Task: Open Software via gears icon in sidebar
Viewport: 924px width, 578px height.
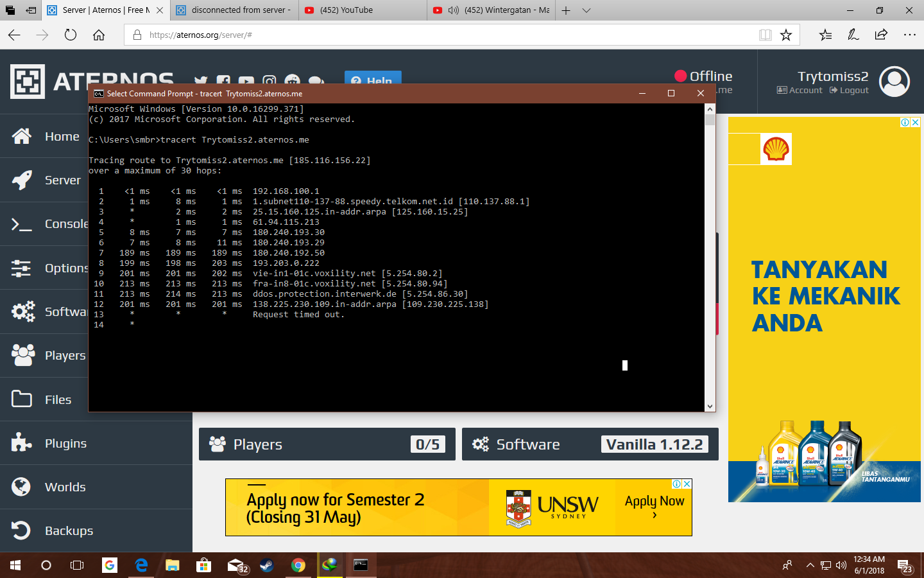Action: click(x=44, y=311)
